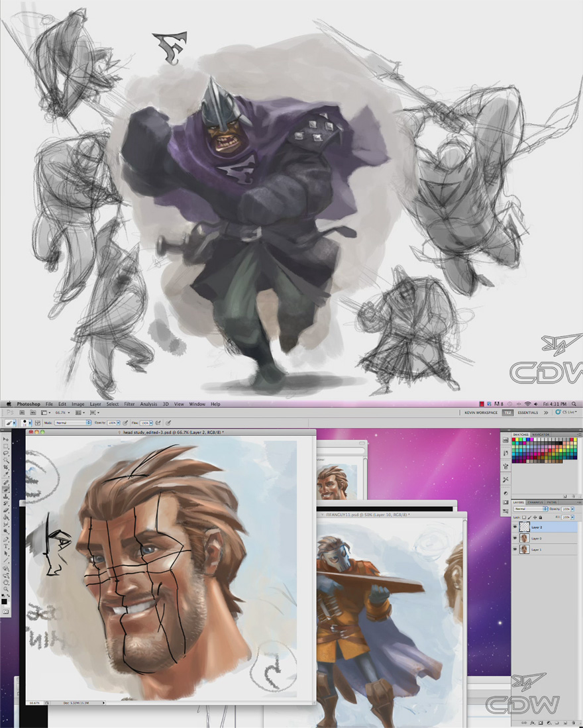Open Spotlight search magnifier
The height and width of the screenshot is (728, 583).
[574, 404]
